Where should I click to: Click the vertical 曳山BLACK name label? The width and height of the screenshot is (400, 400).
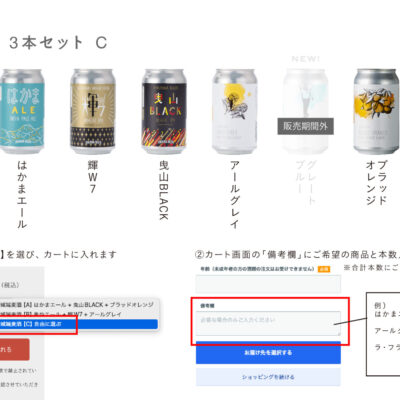click(164, 190)
